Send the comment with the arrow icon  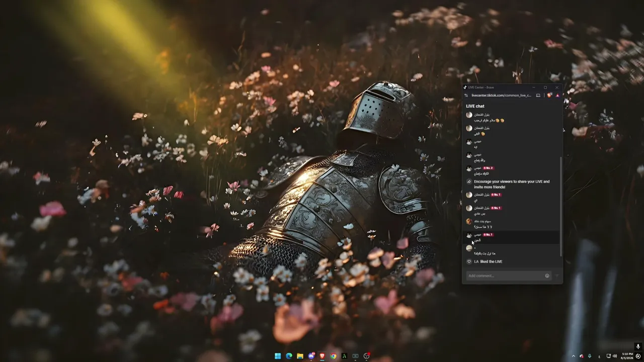click(556, 276)
